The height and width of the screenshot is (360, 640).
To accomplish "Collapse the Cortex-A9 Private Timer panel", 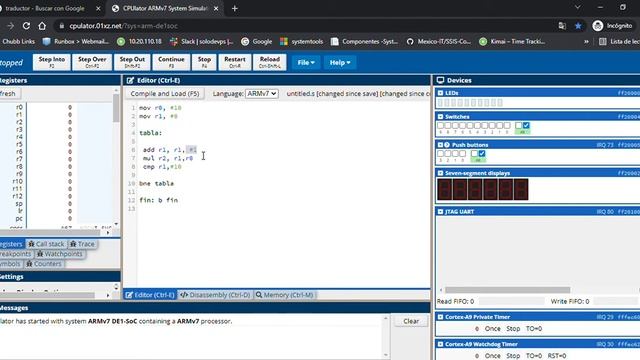I will point(440,317).
